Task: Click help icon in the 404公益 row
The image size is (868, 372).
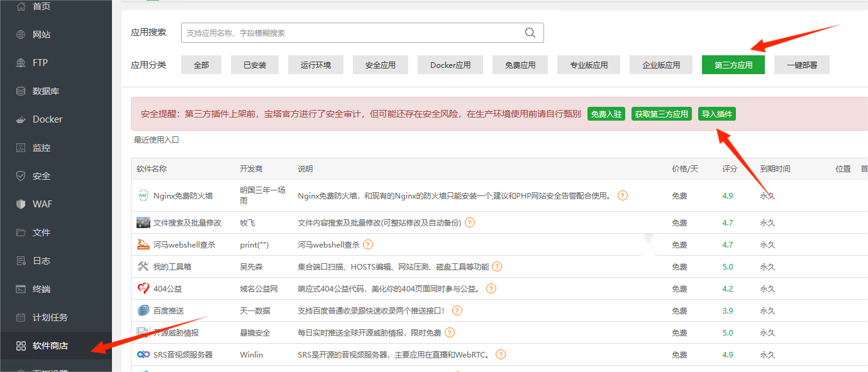Action: coord(491,288)
